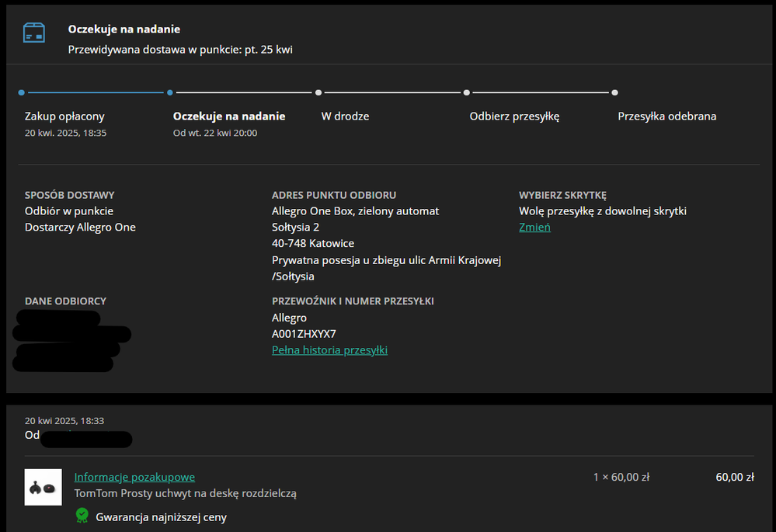Click the 'Gwarancja najniższej ceny' label
This screenshot has height=532, width=776.
click(x=161, y=516)
